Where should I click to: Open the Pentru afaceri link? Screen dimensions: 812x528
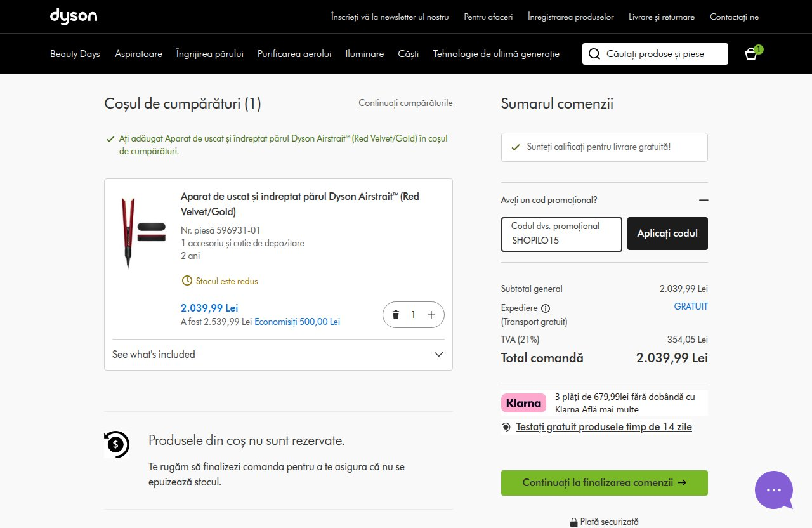[488, 17]
